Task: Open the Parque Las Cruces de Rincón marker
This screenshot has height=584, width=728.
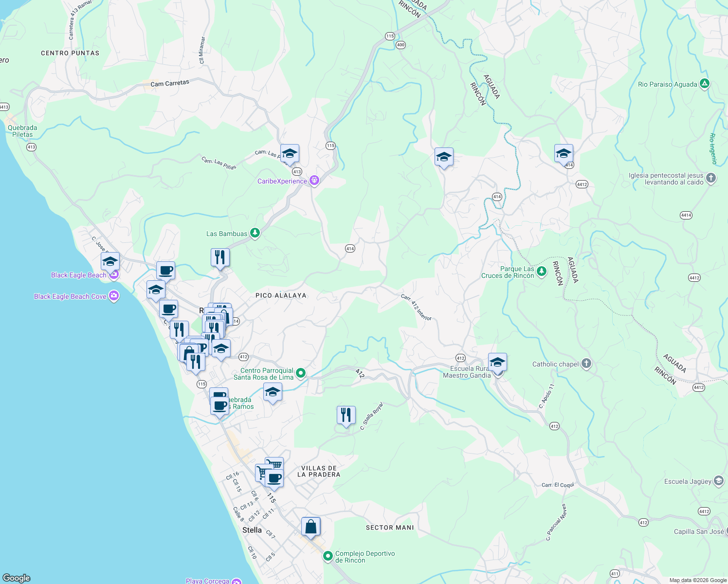Action: (542, 272)
